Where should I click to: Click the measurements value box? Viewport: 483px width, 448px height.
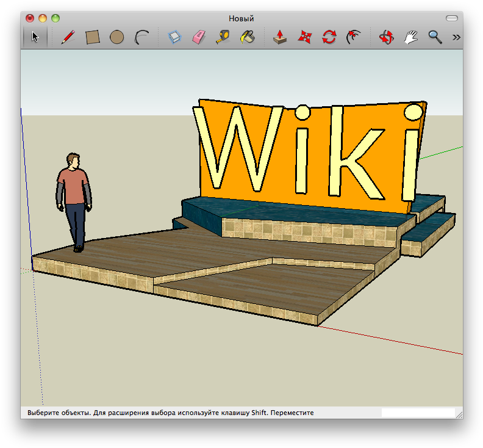point(418,413)
